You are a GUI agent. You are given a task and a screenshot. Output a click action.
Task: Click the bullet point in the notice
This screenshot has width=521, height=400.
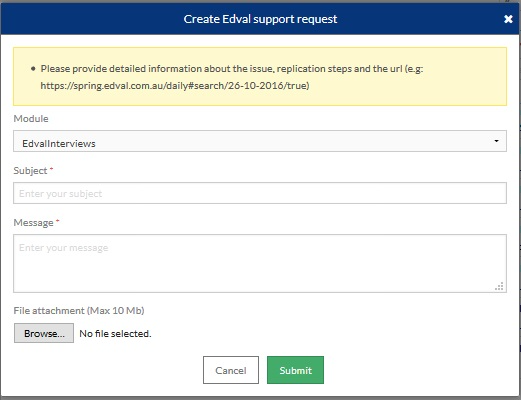[x=33, y=69]
